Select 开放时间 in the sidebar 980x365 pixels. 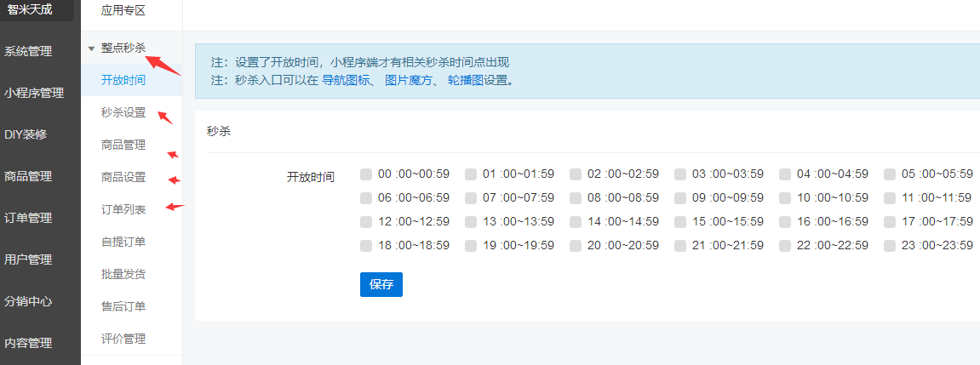pos(123,80)
